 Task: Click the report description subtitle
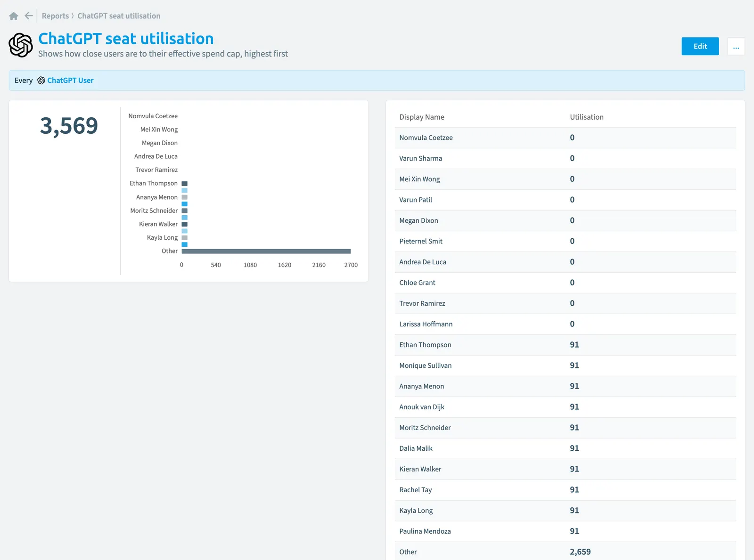coord(163,54)
